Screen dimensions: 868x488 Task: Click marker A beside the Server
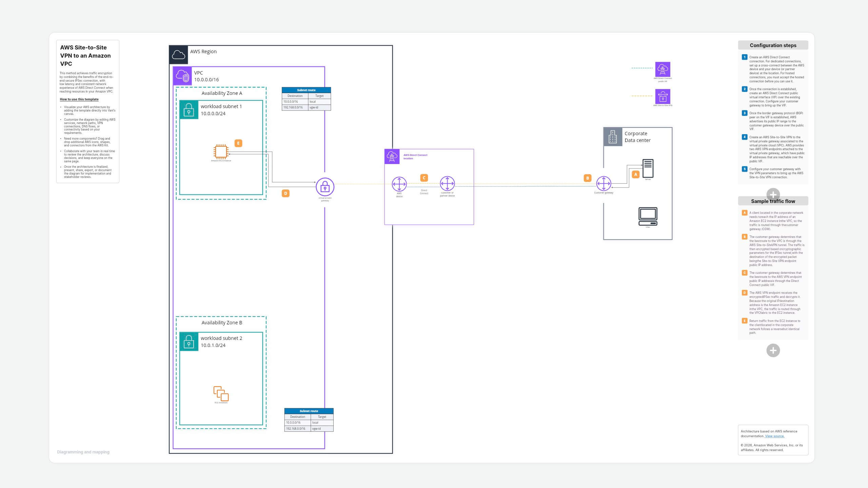[636, 175]
